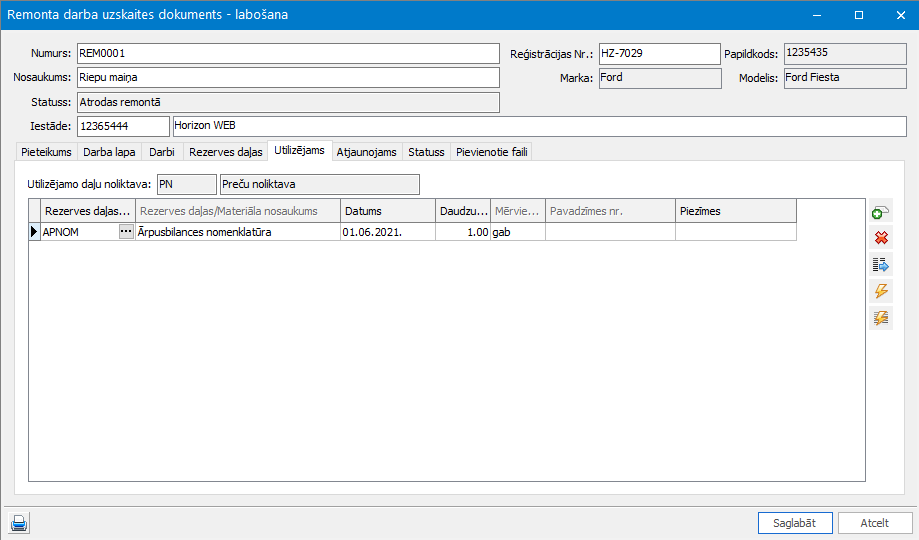Click the Modelis field Ford Fiesta
This screenshot has width=919, height=540.
845,78
